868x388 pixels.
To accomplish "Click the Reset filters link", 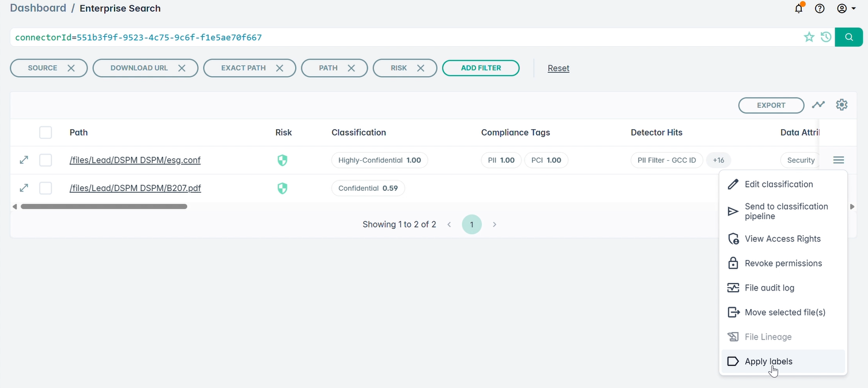I will [x=558, y=68].
